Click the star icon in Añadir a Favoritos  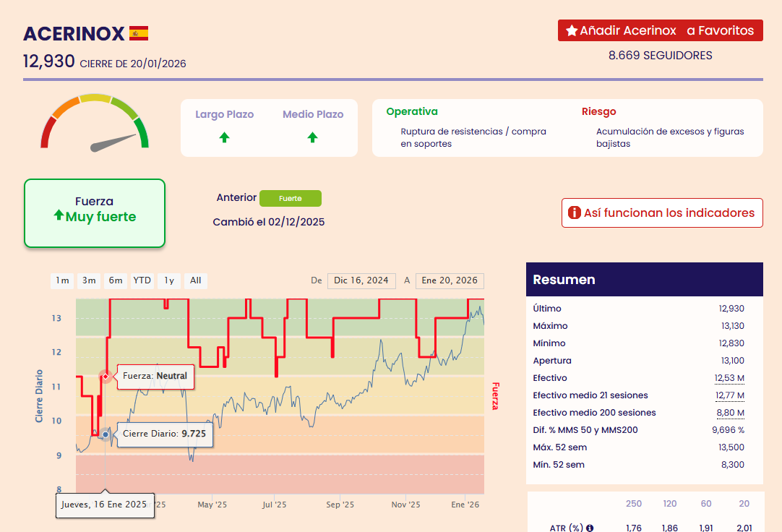pyautogui.click(x=572, y=31)
